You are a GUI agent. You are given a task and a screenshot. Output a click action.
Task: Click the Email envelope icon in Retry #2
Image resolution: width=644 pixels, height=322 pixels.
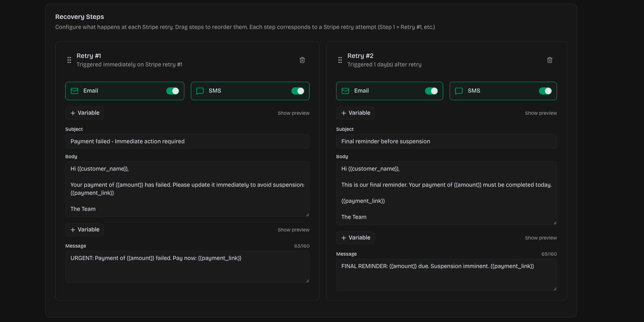[345, 91]
